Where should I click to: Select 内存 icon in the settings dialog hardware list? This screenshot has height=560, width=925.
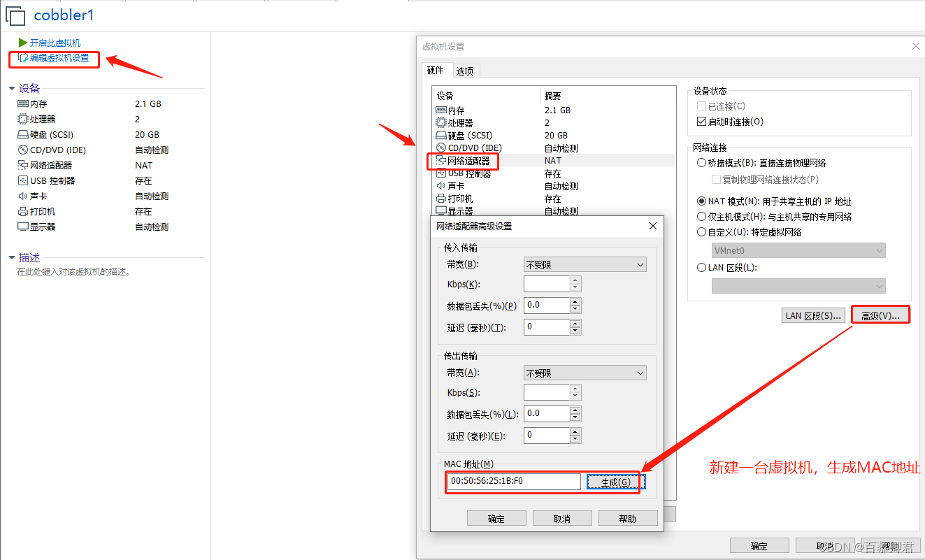pyautogui.click(x=441, y=110)
